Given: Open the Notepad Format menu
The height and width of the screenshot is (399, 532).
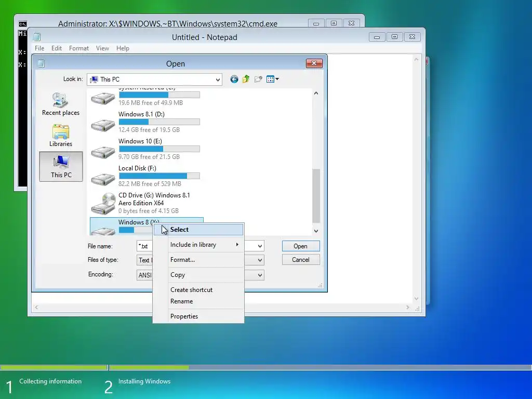Looking at the screenshot, I should [79, 48].
